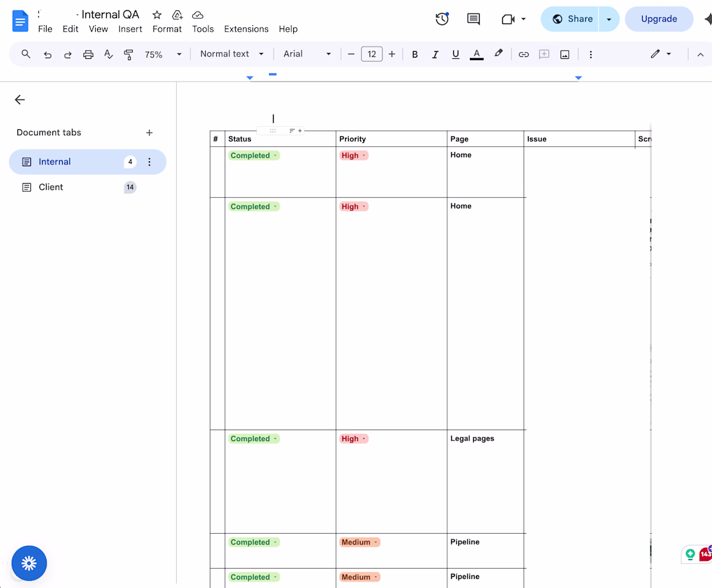Expand the Share options arrow
The width and height of the screenshot is (712, 588).
[x=609, y=19]
